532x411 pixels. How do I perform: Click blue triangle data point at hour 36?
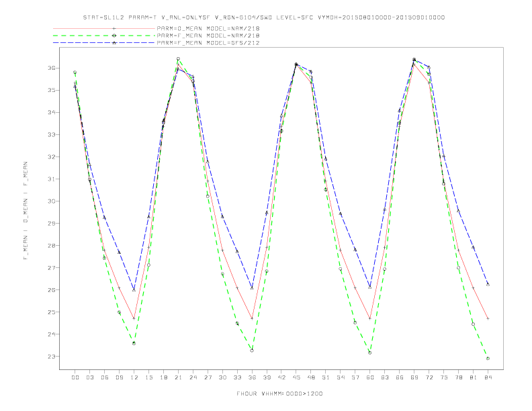coord(252,288)
